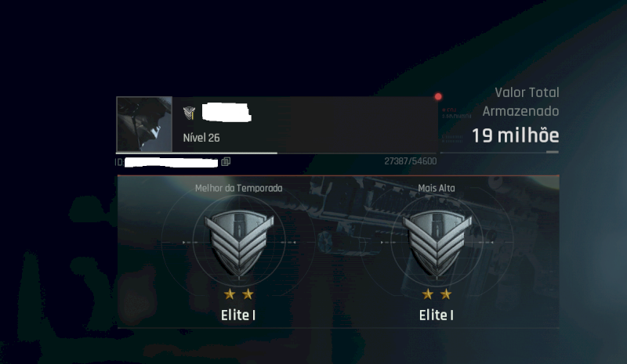Click the Nível 26 level label

click(201, 138)
